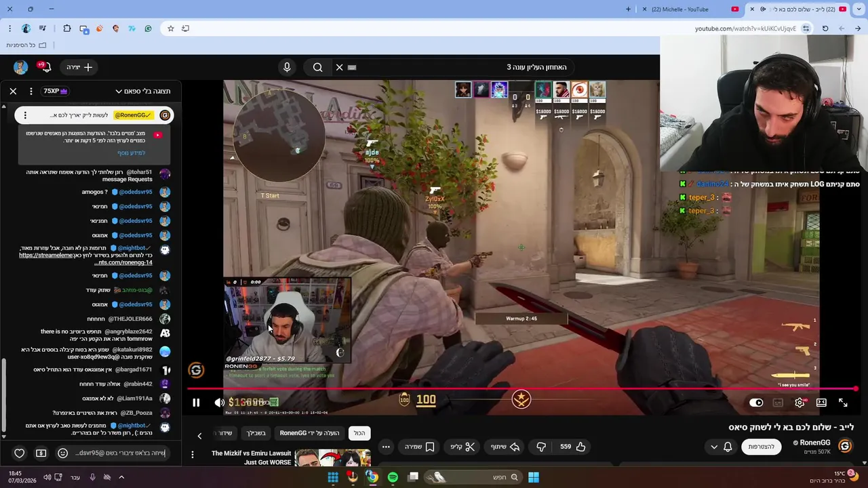The height and width of the screenshot is (488, 868).
Task: Close the live chat panel
Action: pyautogui.click(x=13, y=91)
